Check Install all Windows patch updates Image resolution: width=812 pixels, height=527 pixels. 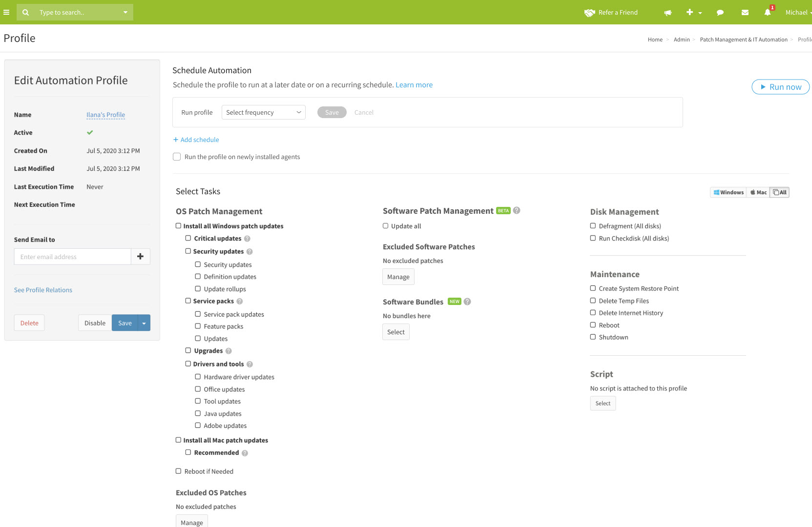point(179,226)
